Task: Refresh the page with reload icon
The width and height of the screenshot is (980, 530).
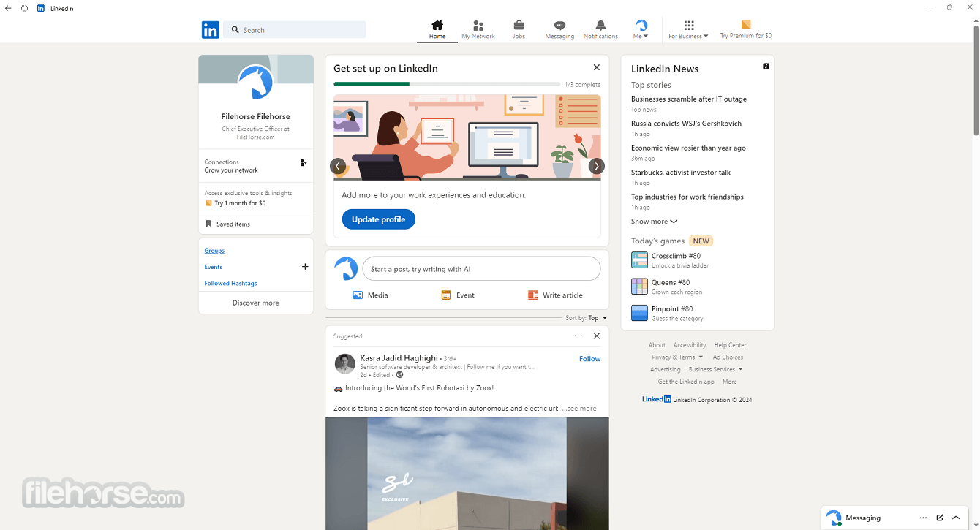Action: [x=24, y=8]
